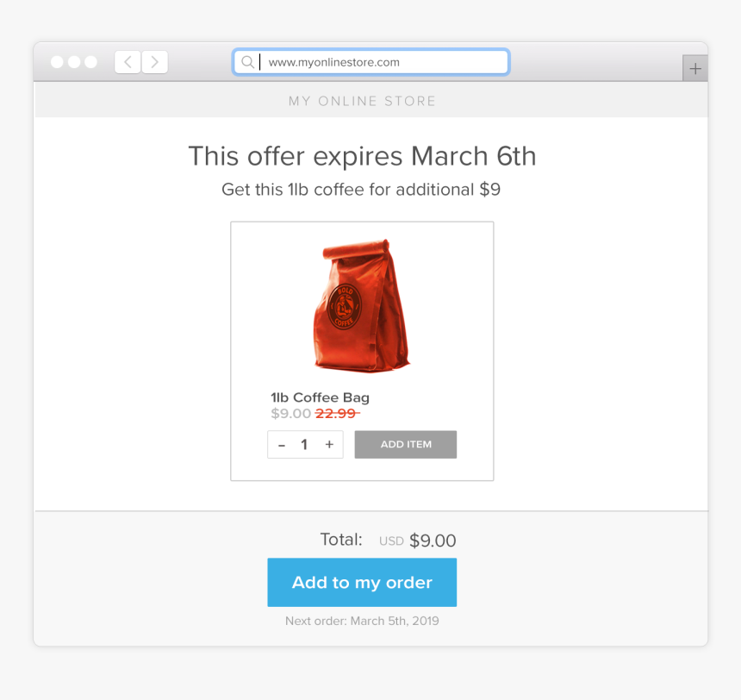Click the MY ONLINE STORE header text

362,101
